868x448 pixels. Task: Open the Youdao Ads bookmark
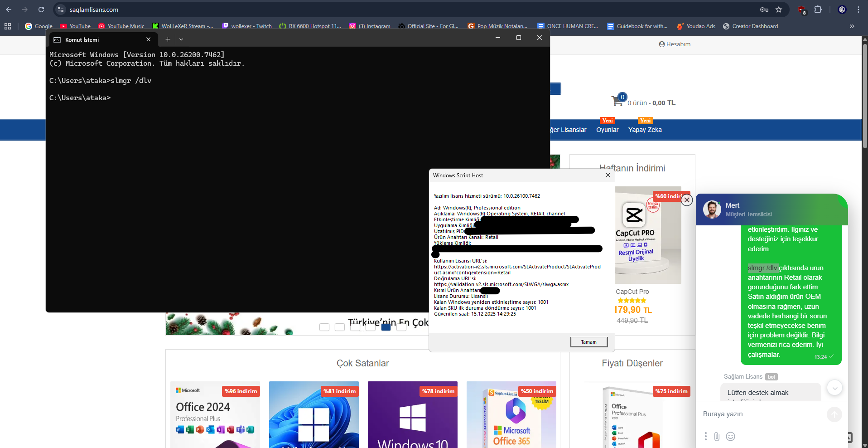(x=696, y=26)
